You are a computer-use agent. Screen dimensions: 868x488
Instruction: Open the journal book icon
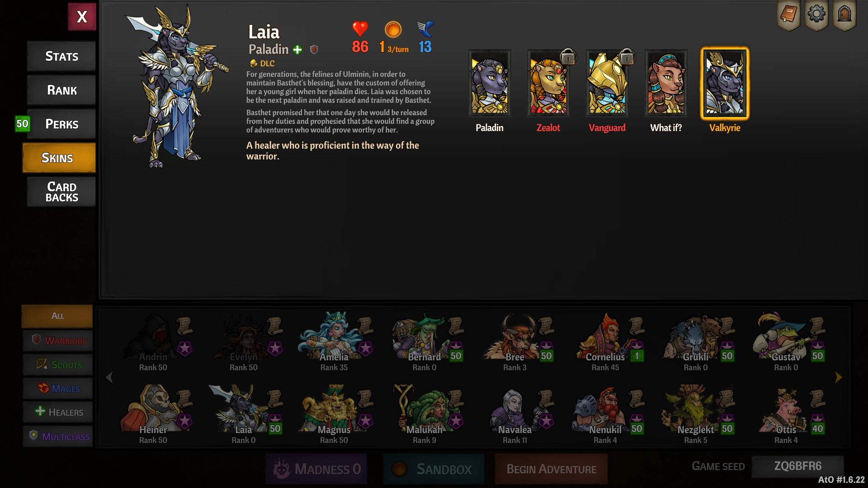coord(788,15)
